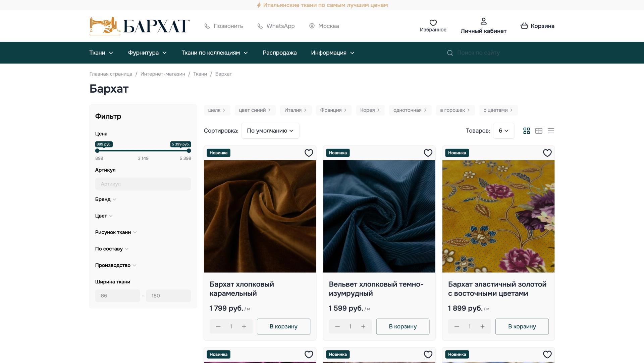Viewport: 644px width, 363px height.
Task: Switch to grid tile view icon
Action: 527,131
